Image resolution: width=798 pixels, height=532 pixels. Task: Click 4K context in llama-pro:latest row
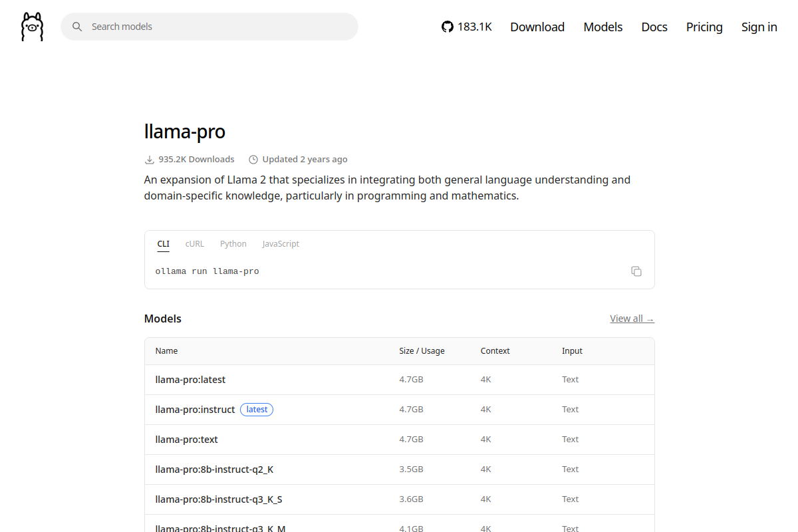click(486, 380)
